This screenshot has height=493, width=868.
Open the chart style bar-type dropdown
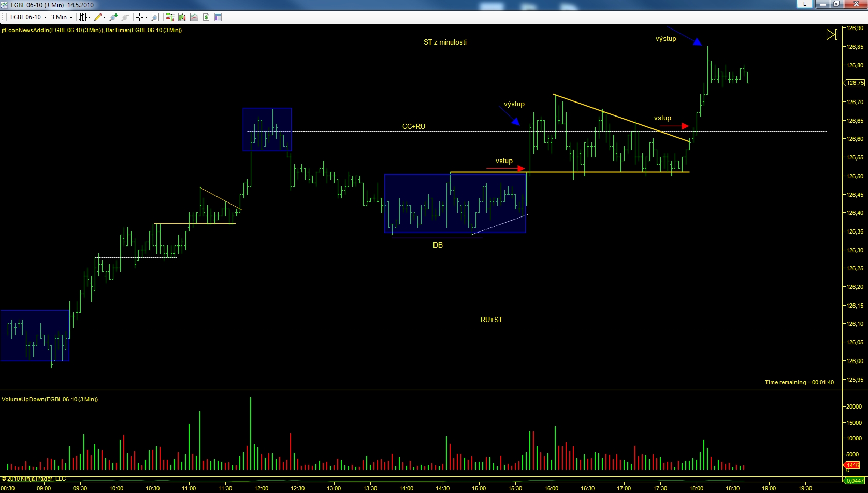pos(84,17)
